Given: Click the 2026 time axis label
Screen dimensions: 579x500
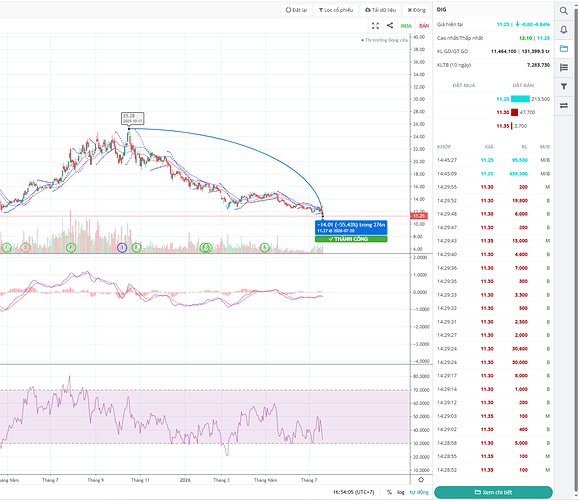Looking at the screenshot, I should (x=185, y=480).
